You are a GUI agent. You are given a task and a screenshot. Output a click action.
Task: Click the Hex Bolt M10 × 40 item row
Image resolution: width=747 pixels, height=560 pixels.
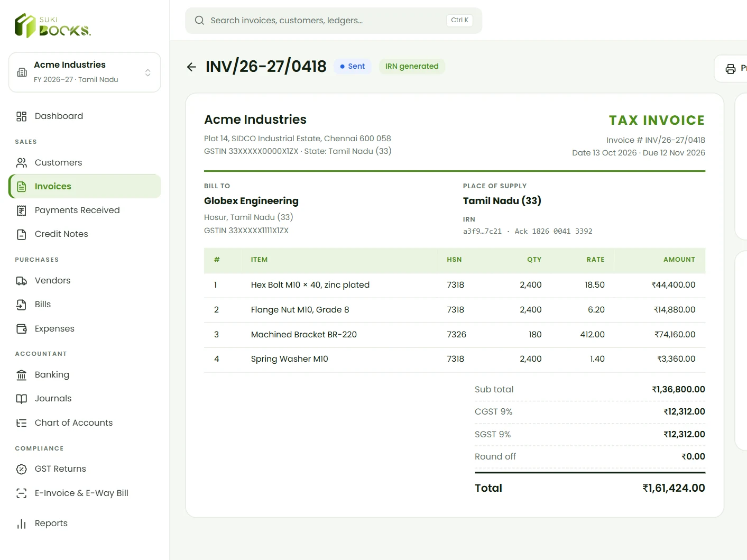pos(455,285)
